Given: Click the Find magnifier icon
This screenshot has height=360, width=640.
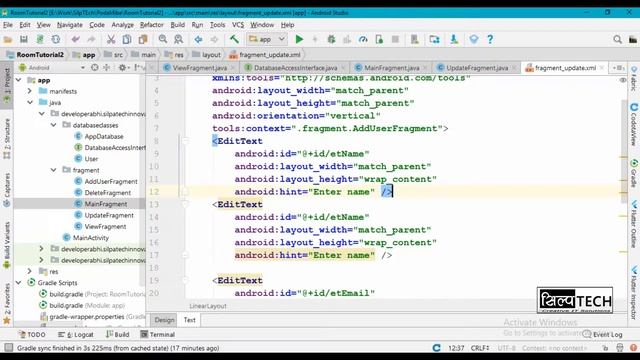Looking at the screenshot, I should point(163,39).
